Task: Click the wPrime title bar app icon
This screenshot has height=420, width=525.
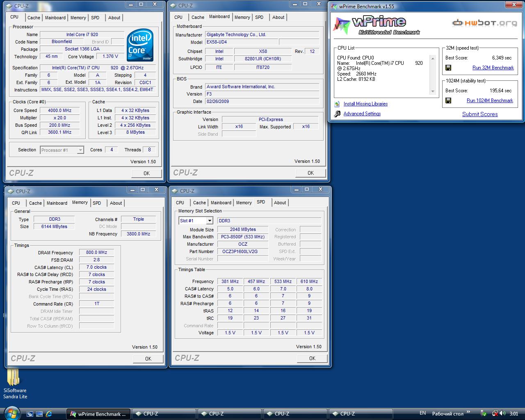Action: point(334,7)
